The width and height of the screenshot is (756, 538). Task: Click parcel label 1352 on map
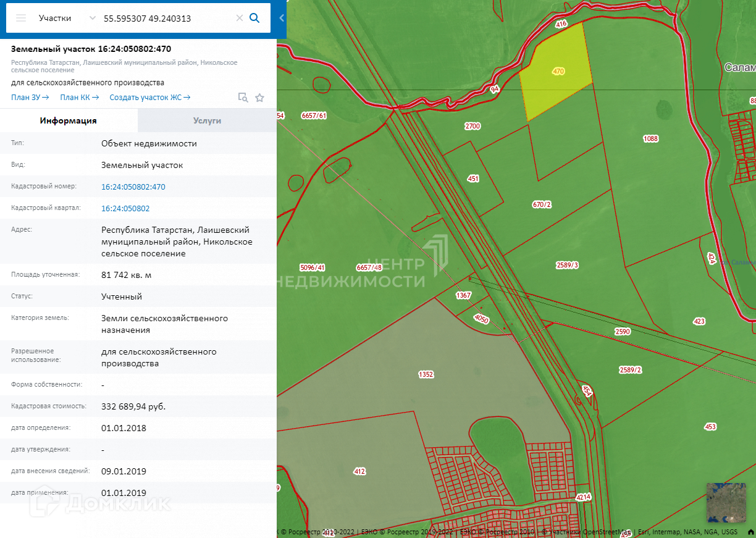(x=426, y=374)
